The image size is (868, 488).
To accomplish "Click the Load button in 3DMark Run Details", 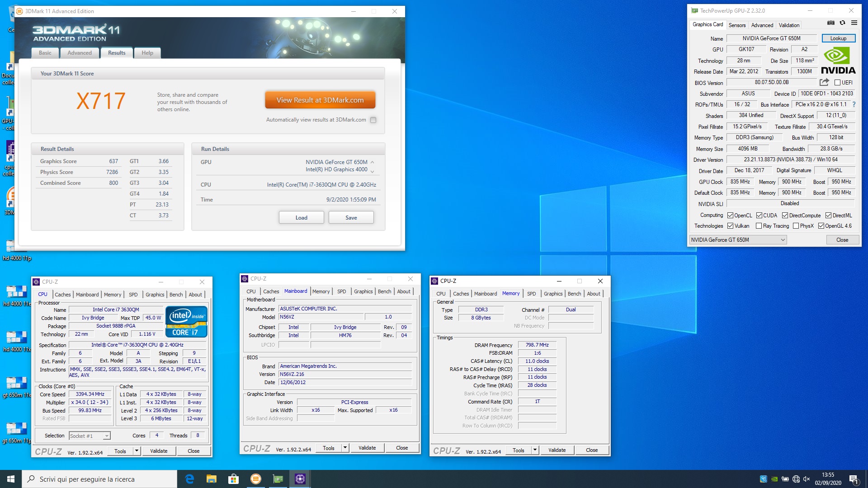I will click(302, 217).
